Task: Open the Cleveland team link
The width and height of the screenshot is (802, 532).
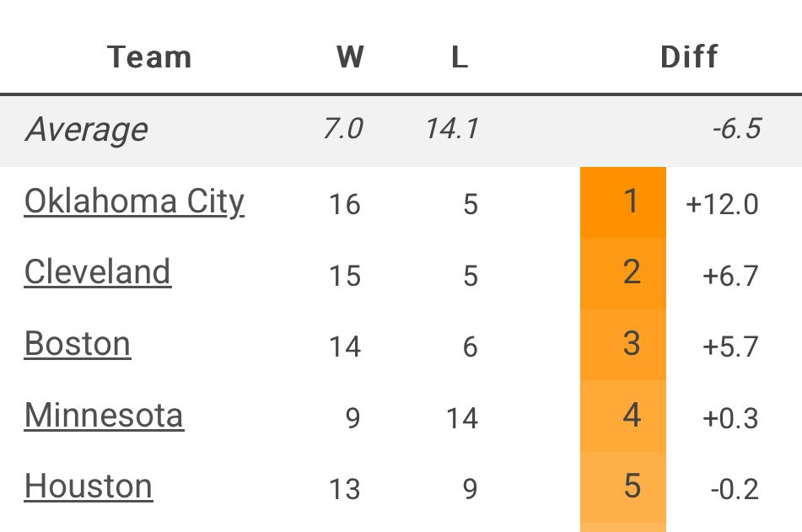Action: click(98, 271)
